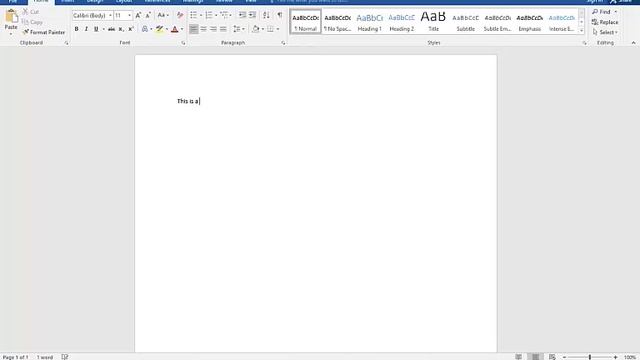Viewport: 640px width, 360px height.
Task: Apply the text highlight color marker
Action: tap(160, 29)
